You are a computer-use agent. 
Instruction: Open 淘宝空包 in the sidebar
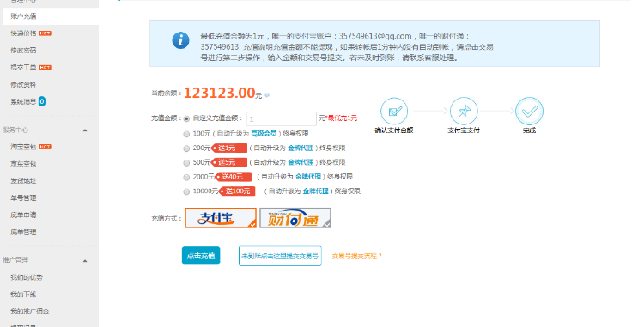click(23, 147)
